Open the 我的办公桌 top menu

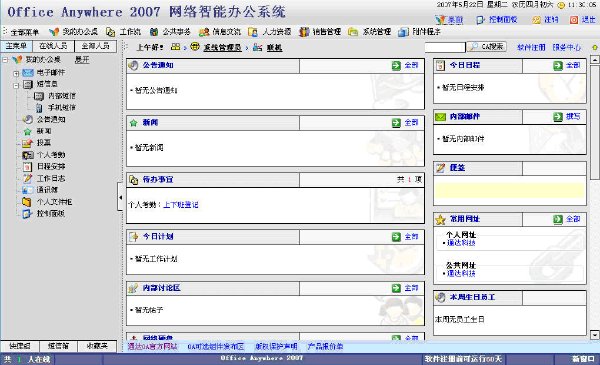click(73, 32)
